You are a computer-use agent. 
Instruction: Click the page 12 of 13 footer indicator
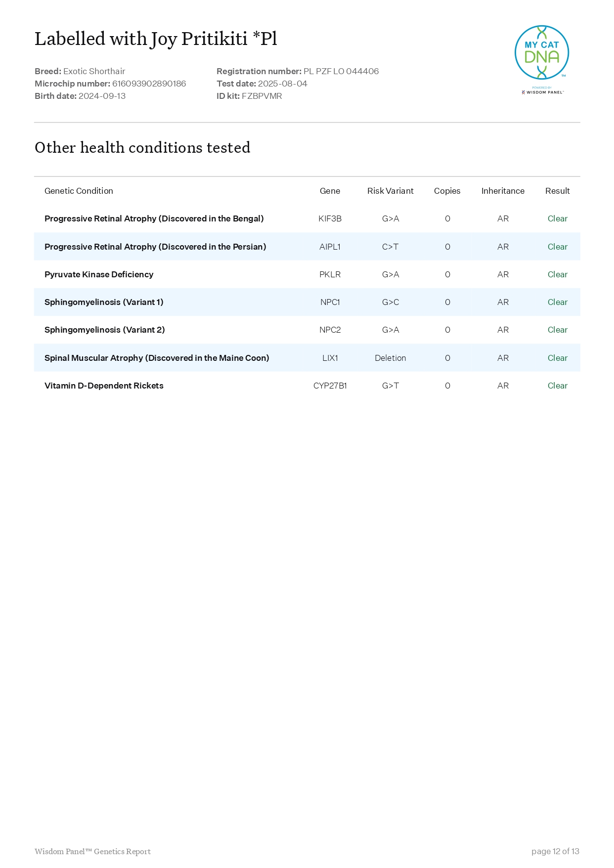pyautogui.click(x=555, y=851)
